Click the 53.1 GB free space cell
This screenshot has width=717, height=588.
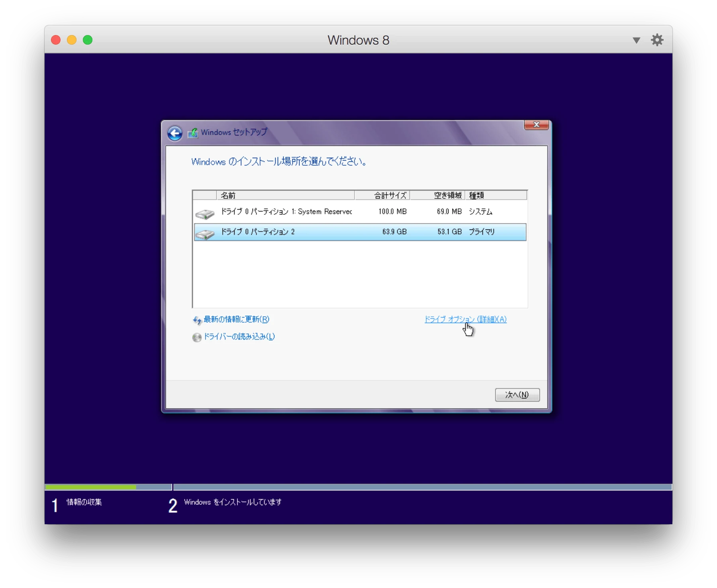tap(450, 232)
